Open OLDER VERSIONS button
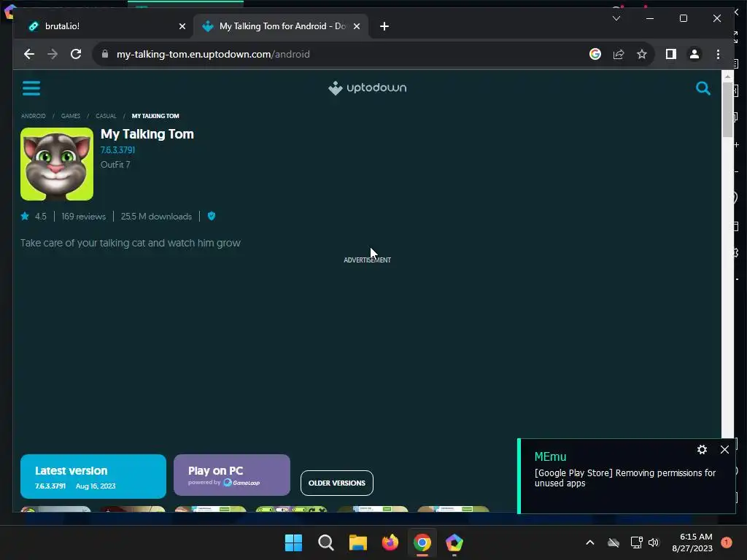 pyautogui.click(x=337, y=483)
